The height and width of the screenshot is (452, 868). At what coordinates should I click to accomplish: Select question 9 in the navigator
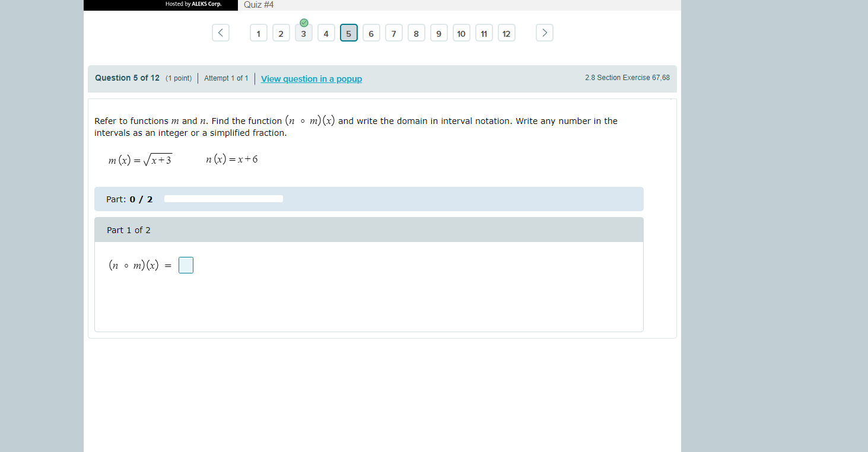438,33
